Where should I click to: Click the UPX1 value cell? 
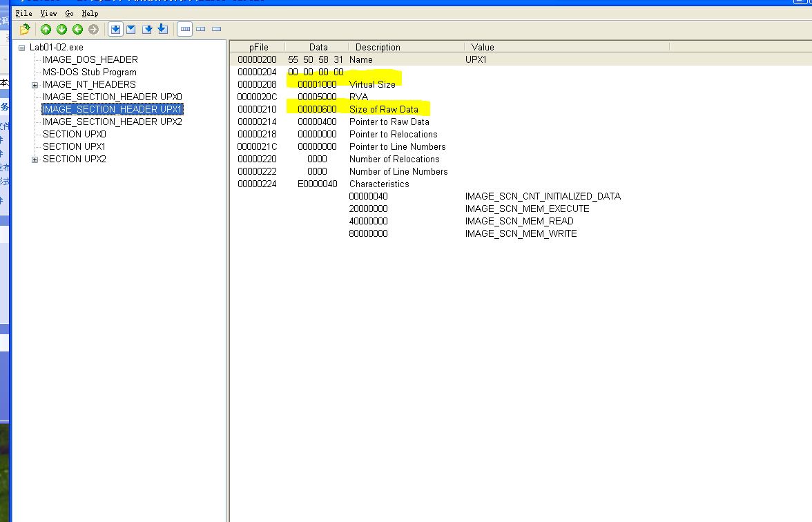476,59
